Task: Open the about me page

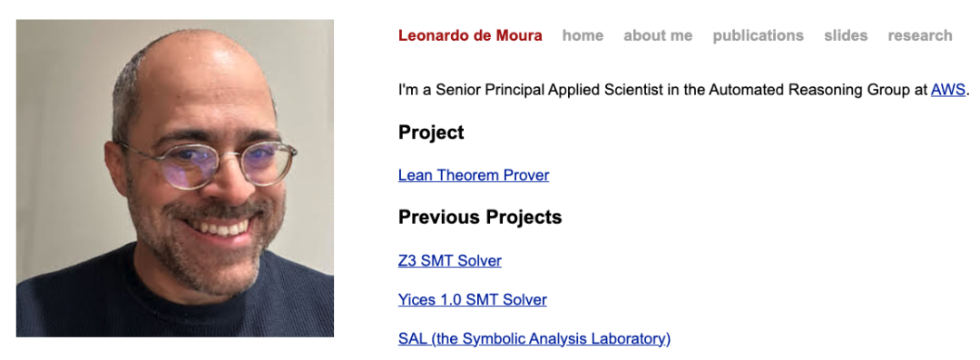Action: click(x=658, y=35)
